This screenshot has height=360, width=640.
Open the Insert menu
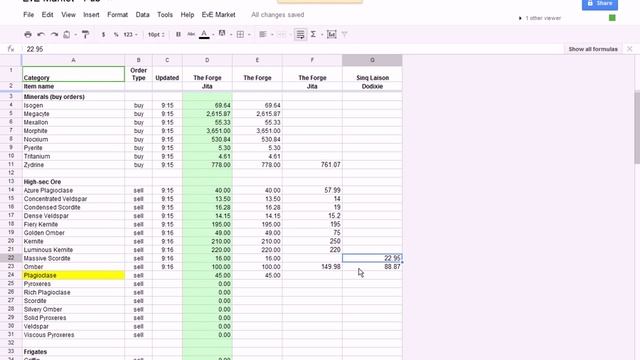tap(91, 15)
